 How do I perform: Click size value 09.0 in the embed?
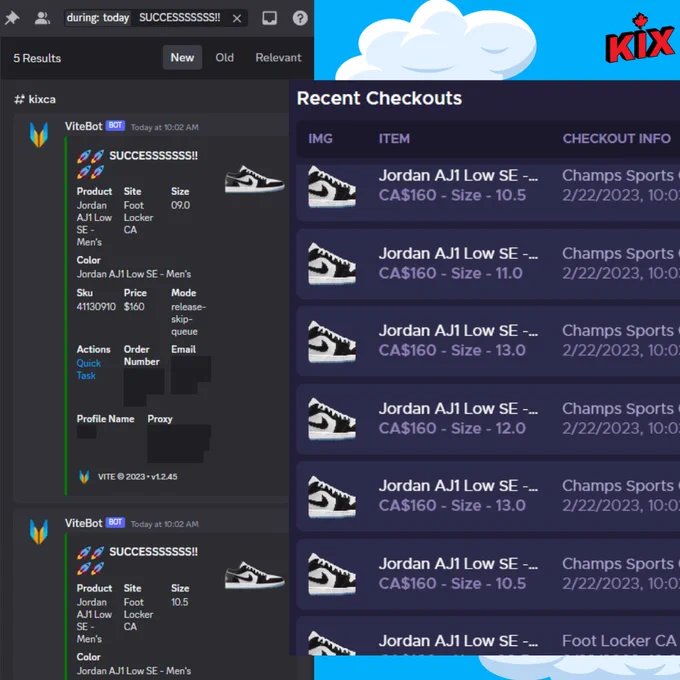pos(180,205)
